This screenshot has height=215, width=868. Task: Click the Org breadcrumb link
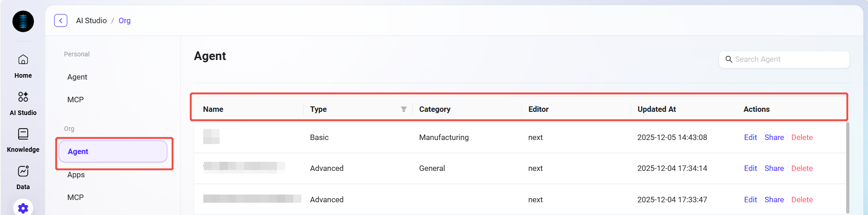(x=125, y=20)
